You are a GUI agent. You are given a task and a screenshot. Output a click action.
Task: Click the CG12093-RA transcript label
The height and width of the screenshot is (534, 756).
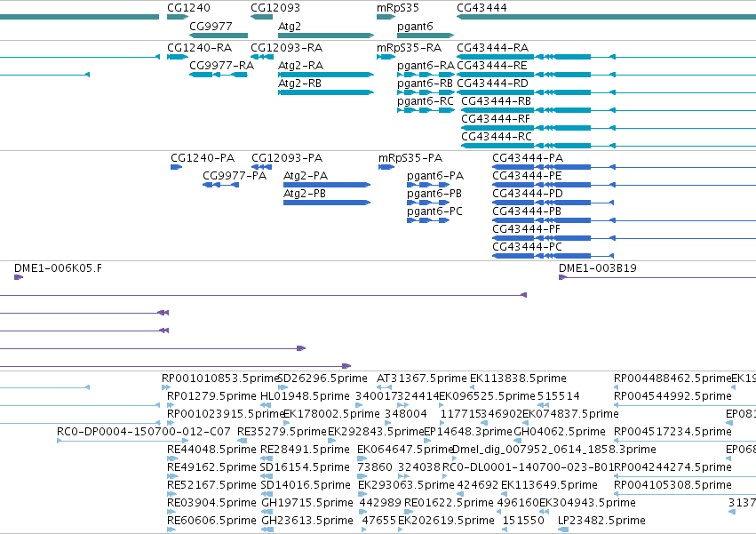[x=286, y=48]
